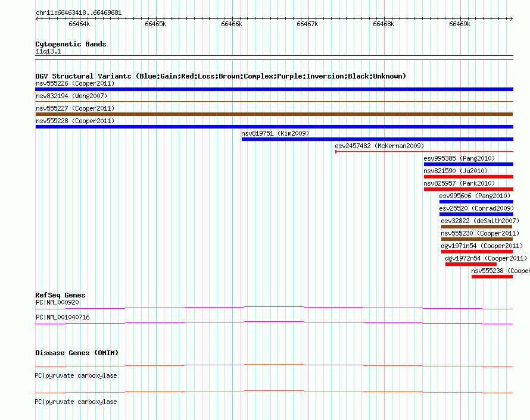530x420 pixels.
Task: Select the red bar under dgv1972n54
Action: 471,264
